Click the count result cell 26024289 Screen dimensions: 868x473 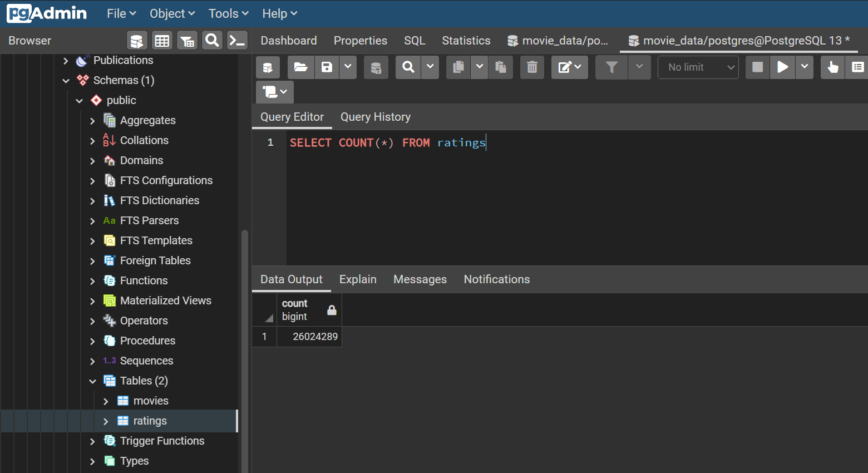point(309,337)
